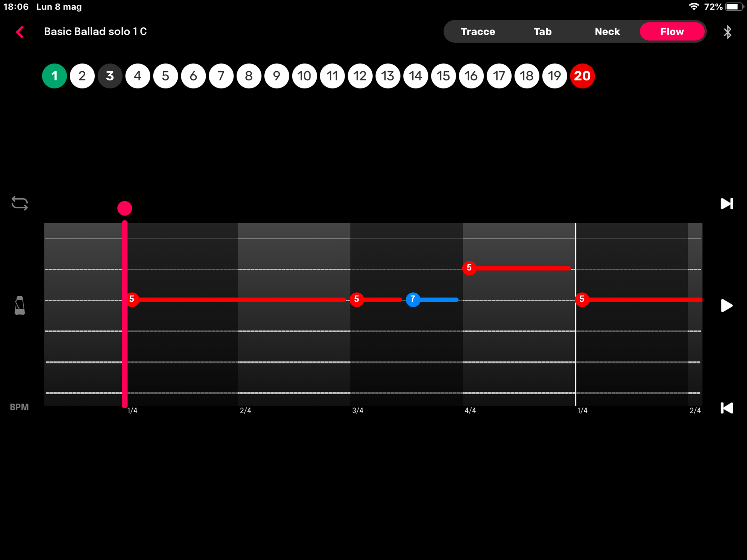Toggle the metronome icon

pos(20,306)
